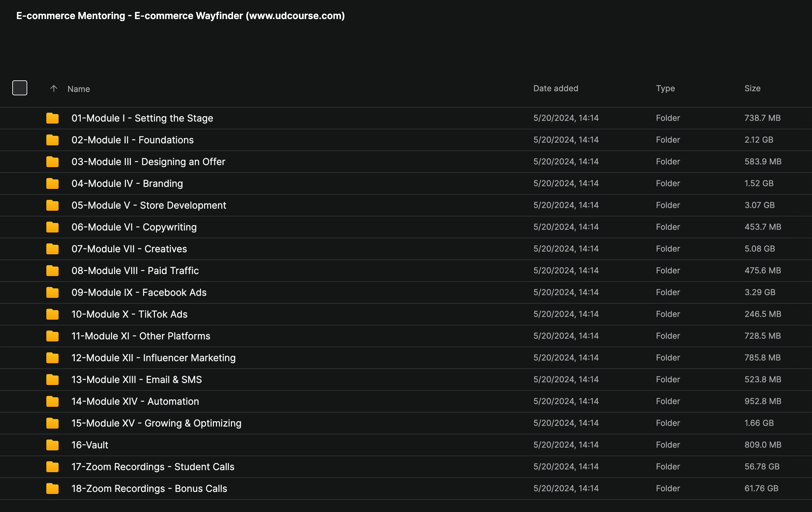This screenshot has width=812, height=512.
Task: Click the folder icon for Module IV Branding
Action: (x=52, y=183)
